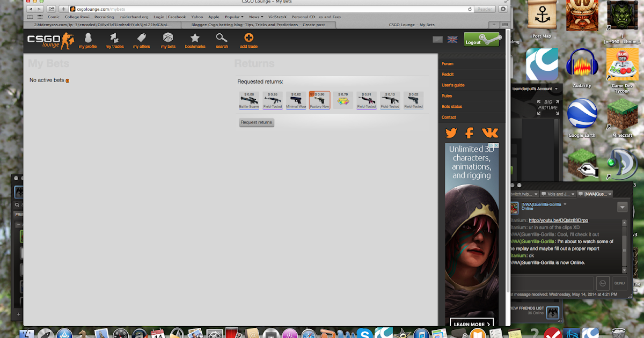Click Safari's Reader button
The image size is (644, 338).
point(485,9)
